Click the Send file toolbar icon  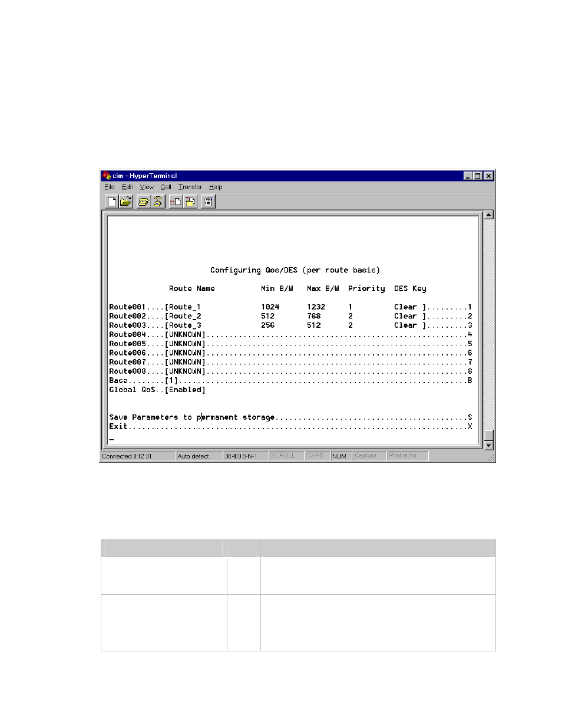[176, 202]
